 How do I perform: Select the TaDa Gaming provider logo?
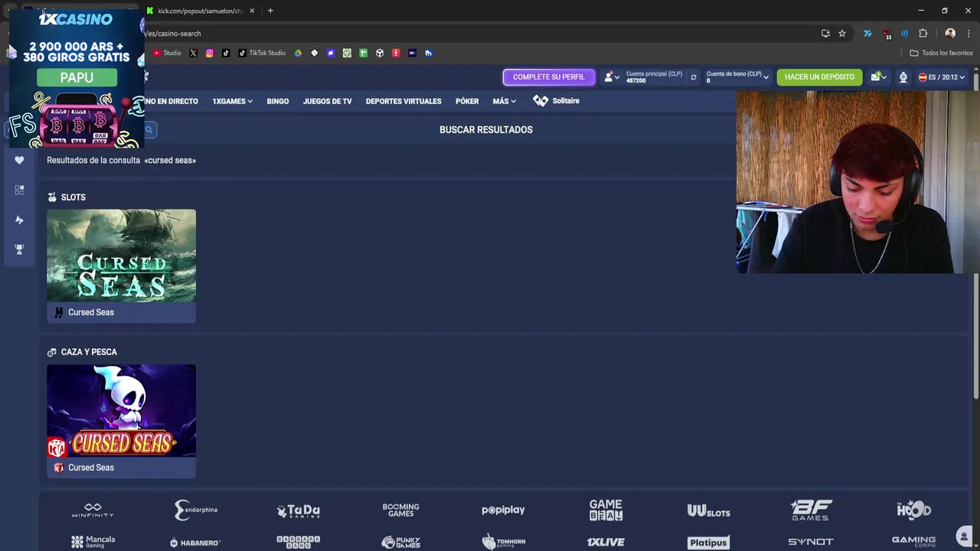click(299, 510)
